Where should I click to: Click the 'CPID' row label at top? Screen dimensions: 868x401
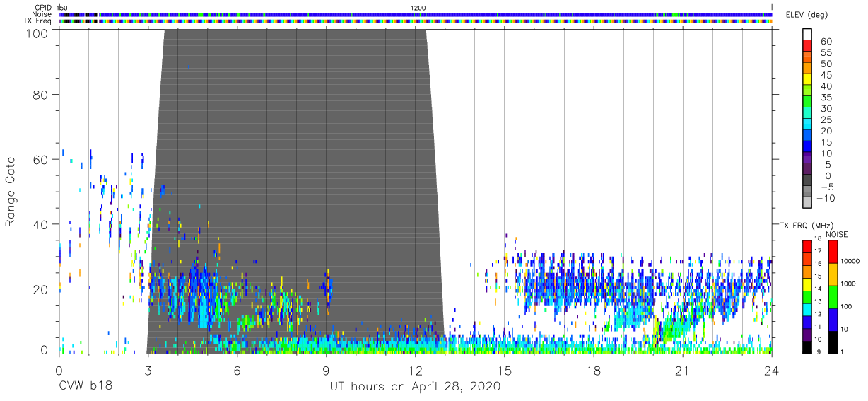(41, 7)
